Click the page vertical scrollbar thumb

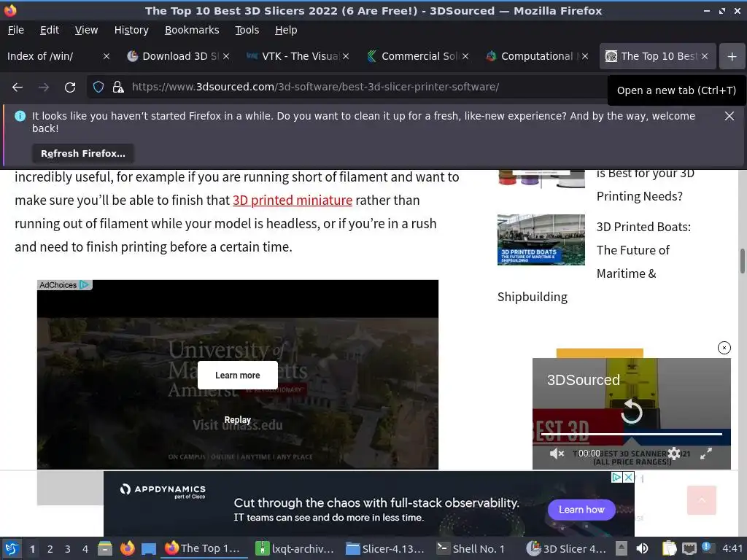click(x=742, y=261)
